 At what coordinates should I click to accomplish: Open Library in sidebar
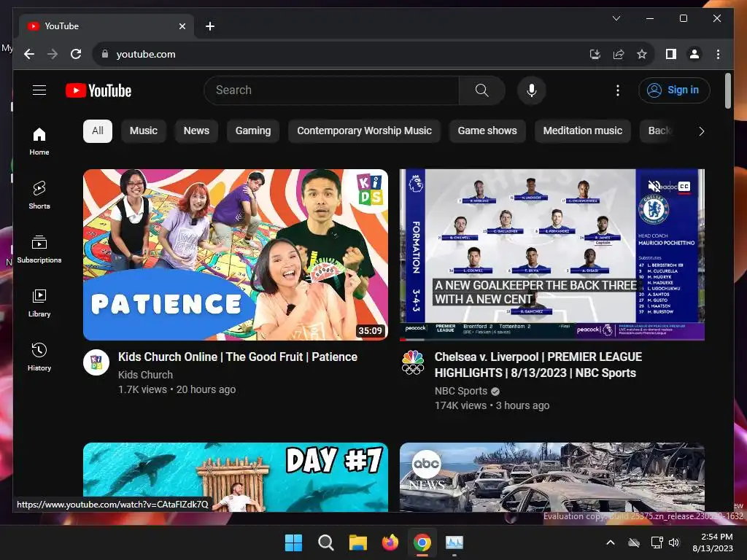coord(39,303)
